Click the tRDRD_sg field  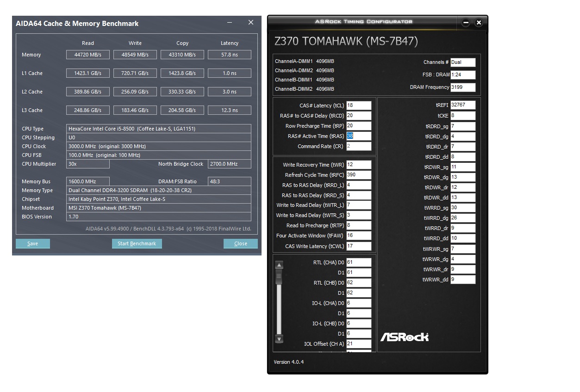(463, 126)
